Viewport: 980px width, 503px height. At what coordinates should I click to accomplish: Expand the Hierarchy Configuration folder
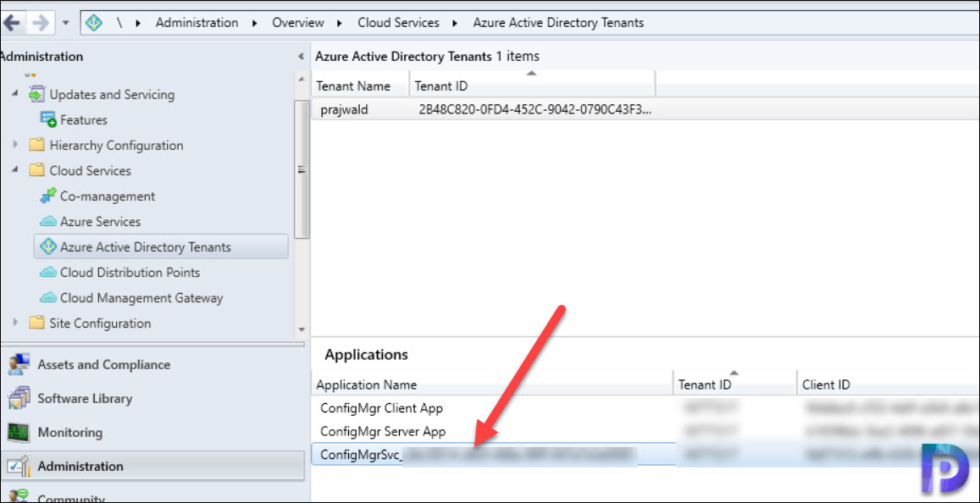15,146
